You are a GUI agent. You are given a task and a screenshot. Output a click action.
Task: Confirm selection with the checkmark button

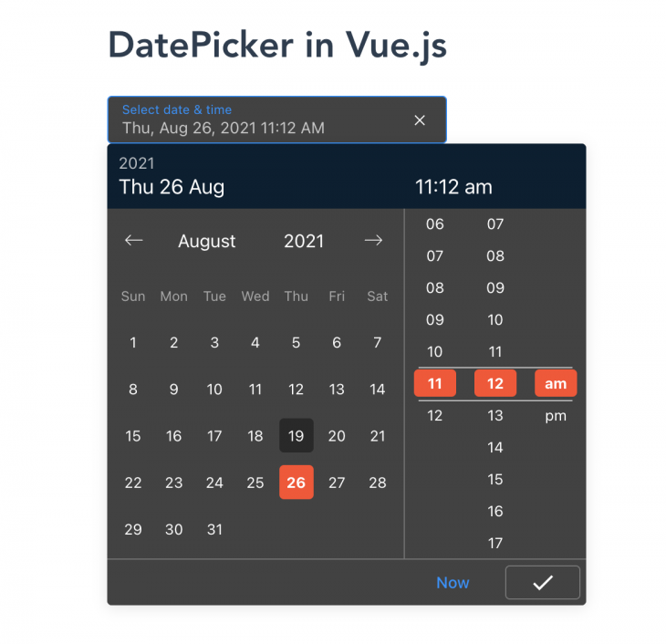pos(543,582)
